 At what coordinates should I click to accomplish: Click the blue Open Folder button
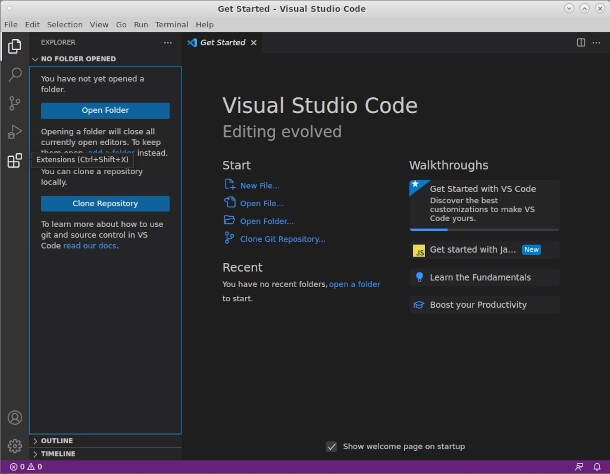point(105,111)
